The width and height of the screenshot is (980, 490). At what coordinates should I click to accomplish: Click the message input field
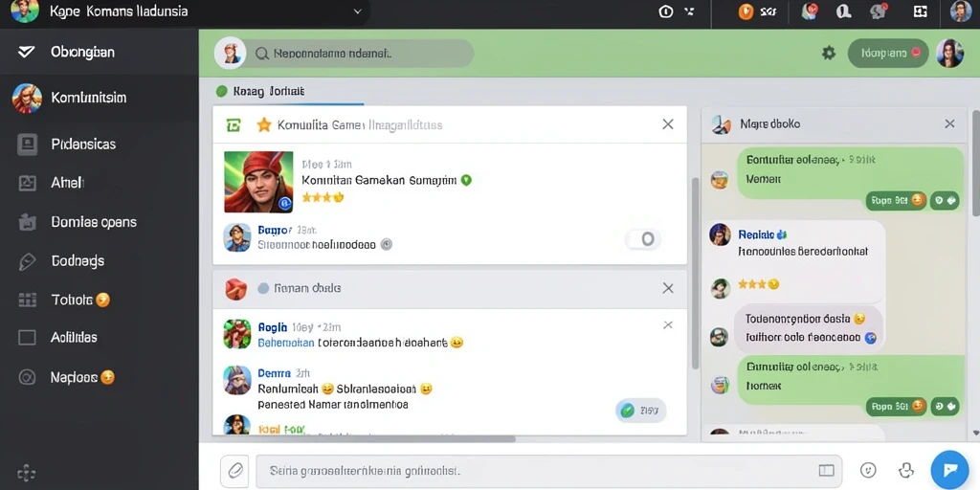(548, 471)
